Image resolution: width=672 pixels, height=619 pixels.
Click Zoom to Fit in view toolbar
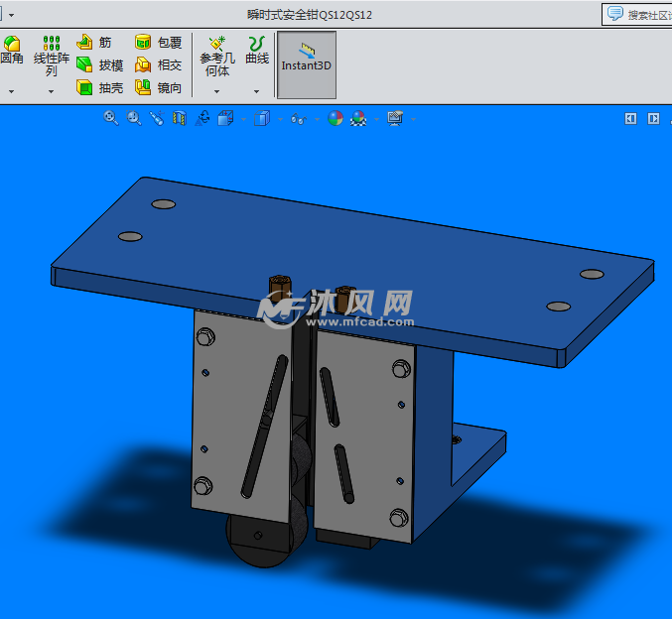tap(110, 118)
